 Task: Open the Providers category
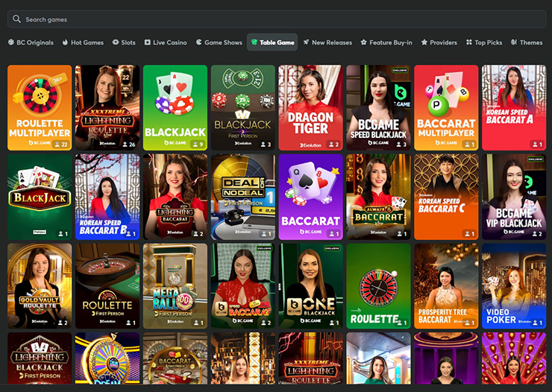[439, 42]
